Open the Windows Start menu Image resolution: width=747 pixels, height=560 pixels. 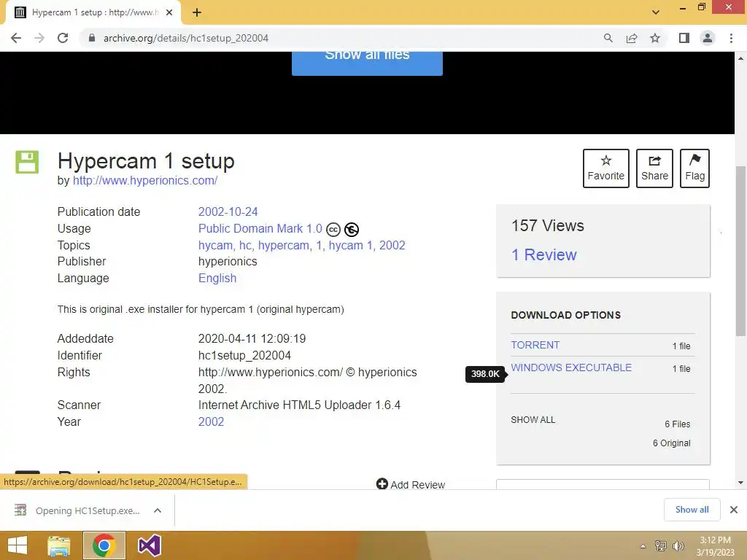pyautogui.click(x=18, y=545)
